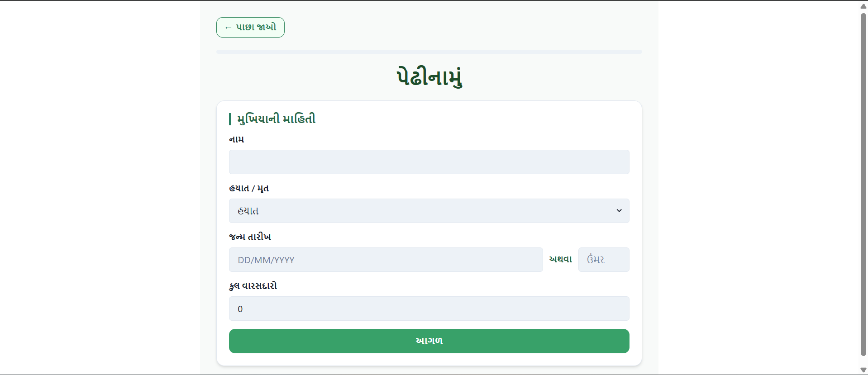
Task: Click the નામ field label
Action: (236, 139)
